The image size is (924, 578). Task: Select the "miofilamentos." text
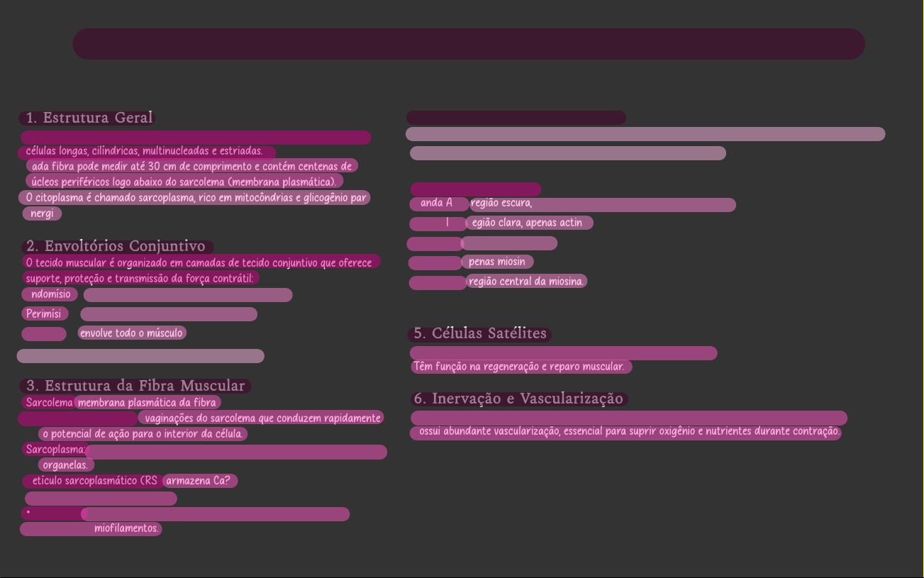click(126, 528)
